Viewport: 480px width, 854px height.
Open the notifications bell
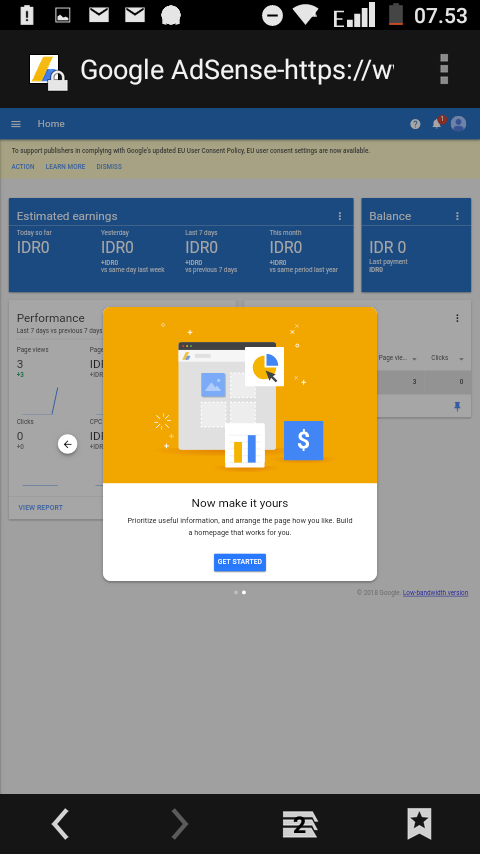click(437, 124)
